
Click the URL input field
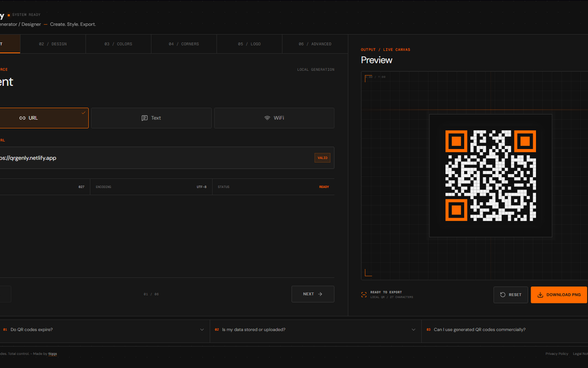(x=166, y=158)
